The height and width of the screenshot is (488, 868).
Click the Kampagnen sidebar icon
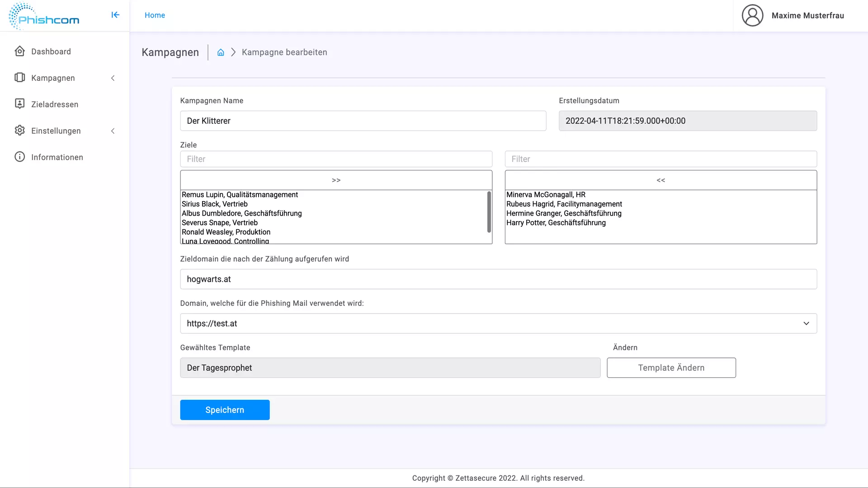(19, 78)
